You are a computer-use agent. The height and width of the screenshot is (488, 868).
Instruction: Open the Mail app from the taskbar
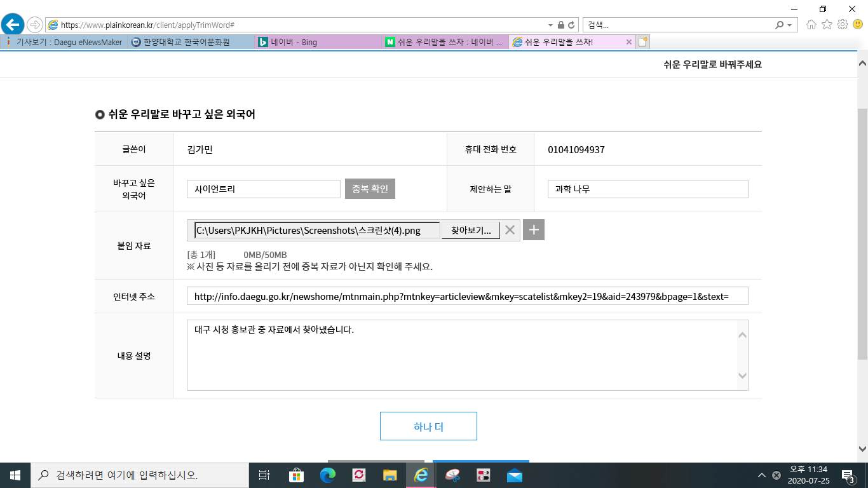(514, 475)
